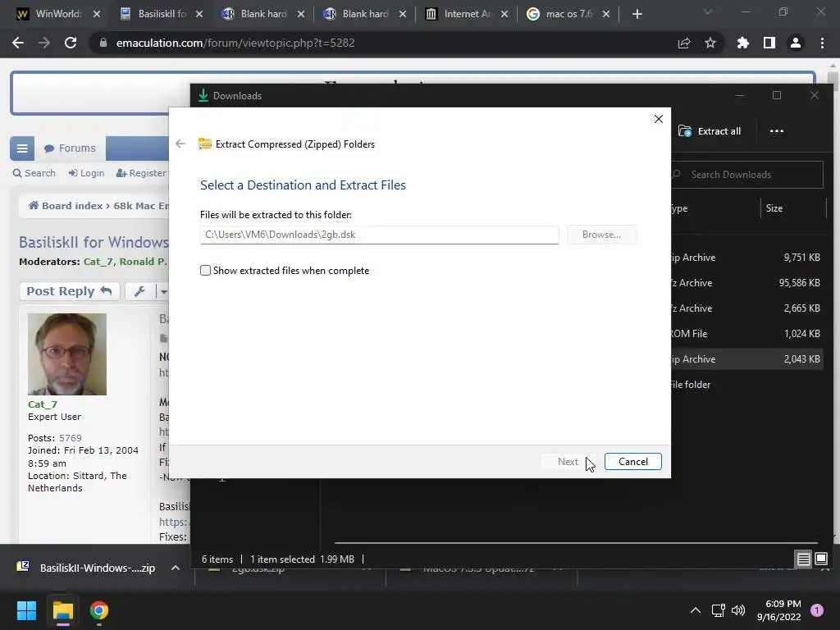Click the destination folder path field

379,235
